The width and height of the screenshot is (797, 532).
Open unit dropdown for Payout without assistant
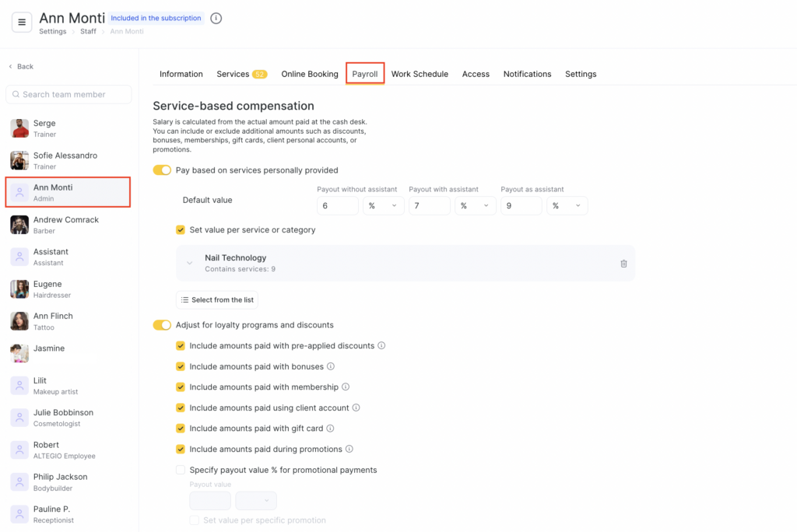pyautogui.click(x=382, y=205)
